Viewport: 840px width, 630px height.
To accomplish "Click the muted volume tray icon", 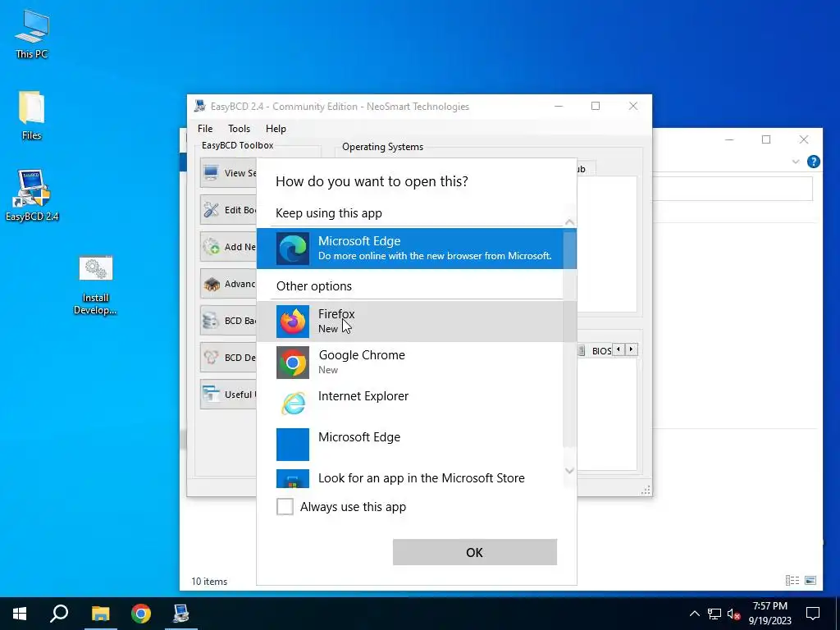I will pyautogui.click(x=733, y=614).
